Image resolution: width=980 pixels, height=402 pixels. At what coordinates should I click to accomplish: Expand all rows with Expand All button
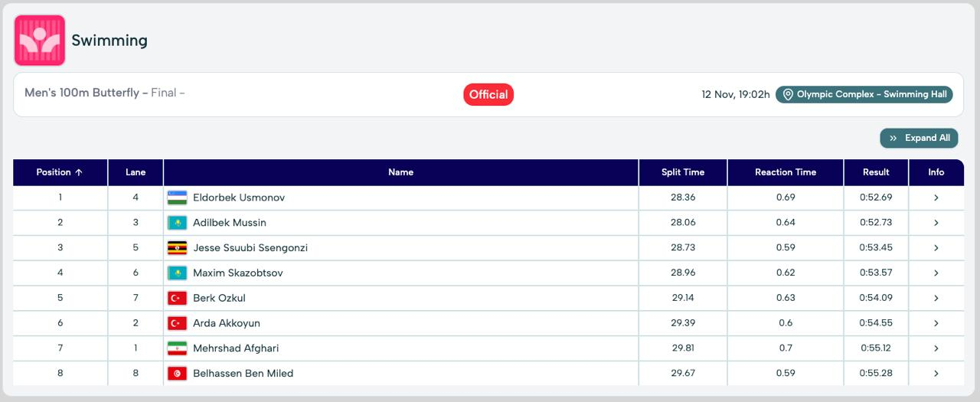[919, 138]
